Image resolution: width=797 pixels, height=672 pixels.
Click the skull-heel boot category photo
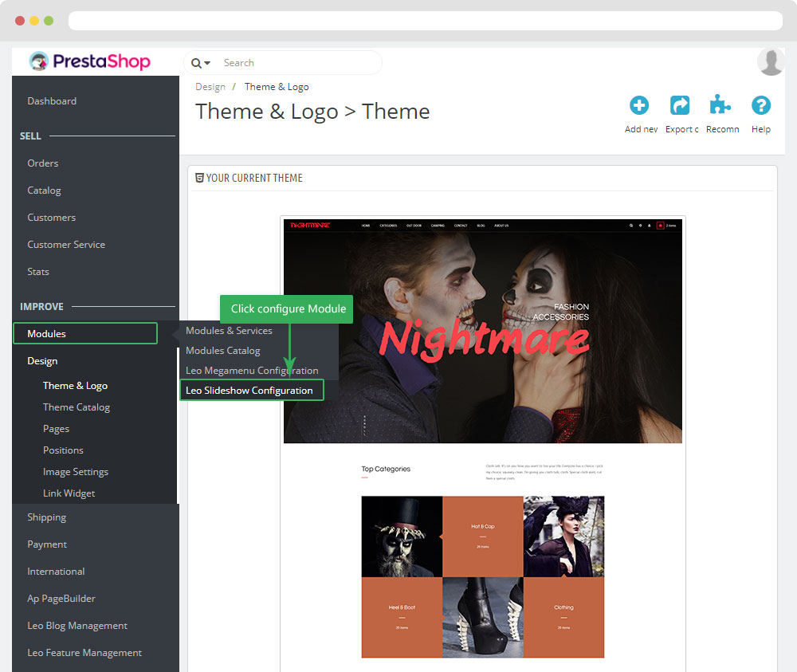(x=483, y=617)
